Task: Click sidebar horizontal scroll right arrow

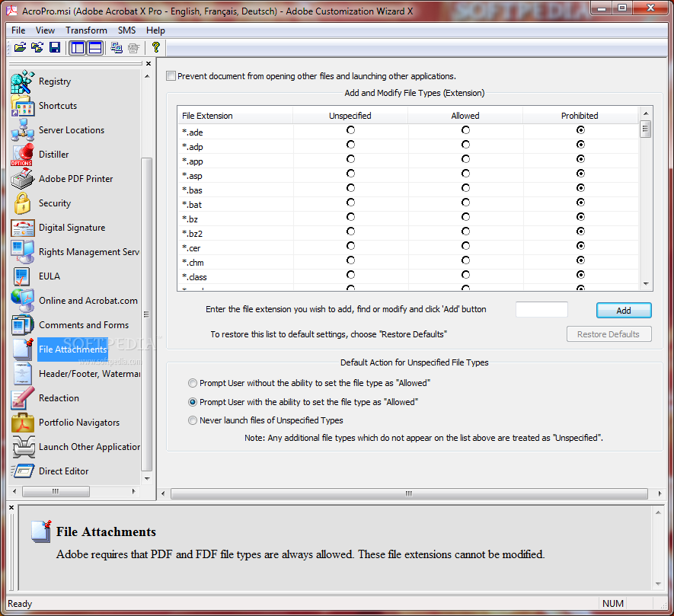Action: [134, 491]
